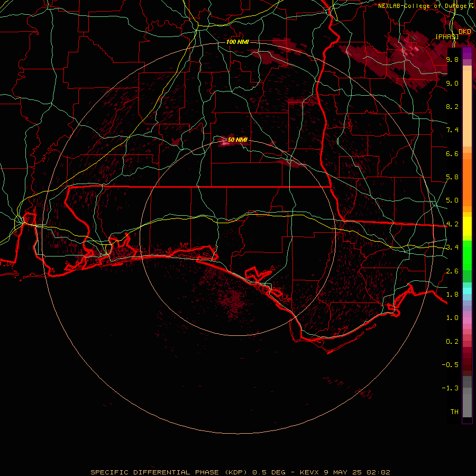Click the 5.8 scale value
The width and height of the screenshot is (476, 476).
pyautogui.click(x=452, y=177)
